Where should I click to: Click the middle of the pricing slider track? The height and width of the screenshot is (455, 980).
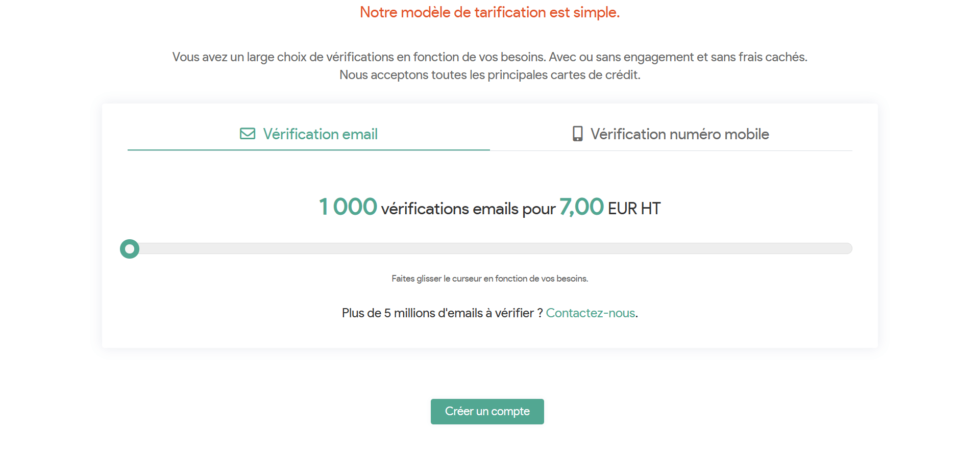(490, 248)
